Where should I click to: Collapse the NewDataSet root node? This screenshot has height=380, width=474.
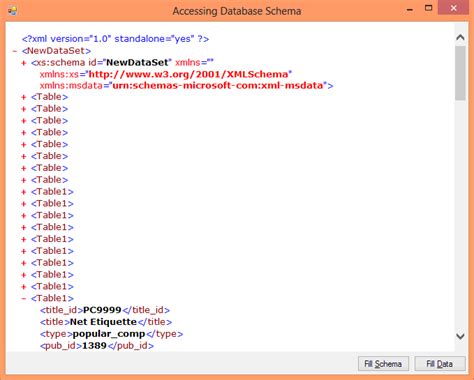[15, 51]
